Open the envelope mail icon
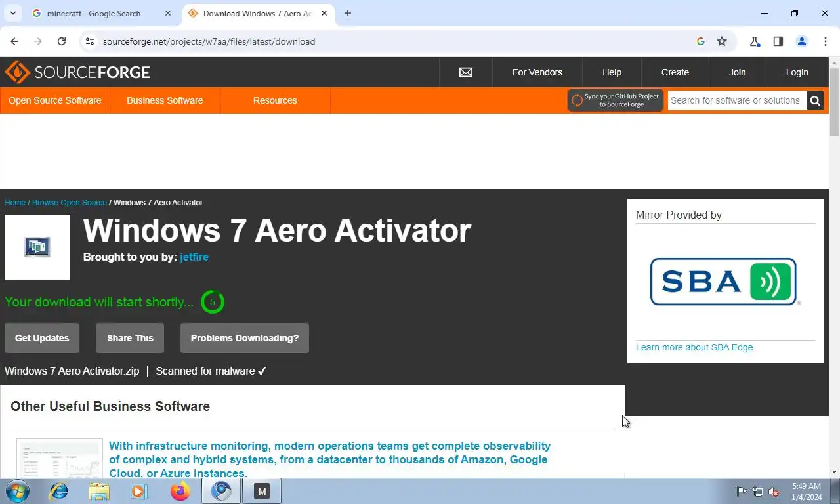The width and height of the screenshot is (840, 504). tap(466, 72)
